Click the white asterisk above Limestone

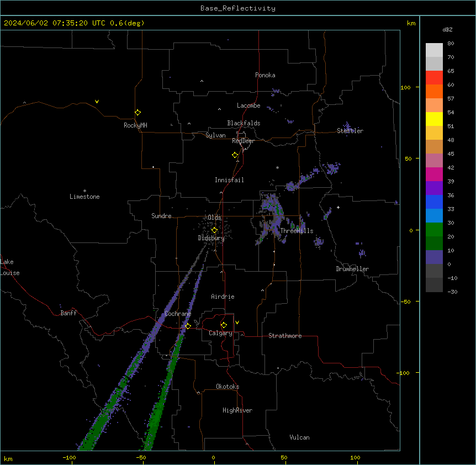click(x=84, y=191)
